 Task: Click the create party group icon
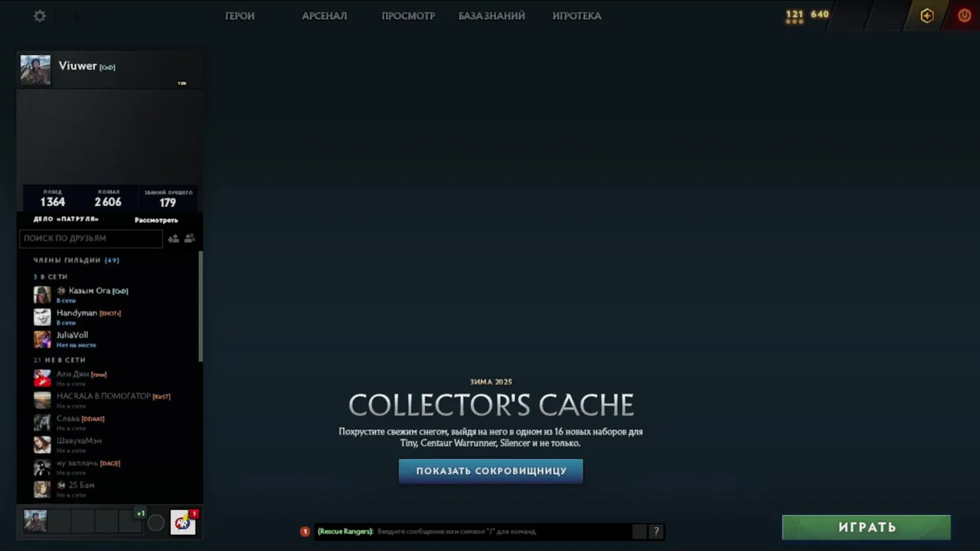(189, 239)
